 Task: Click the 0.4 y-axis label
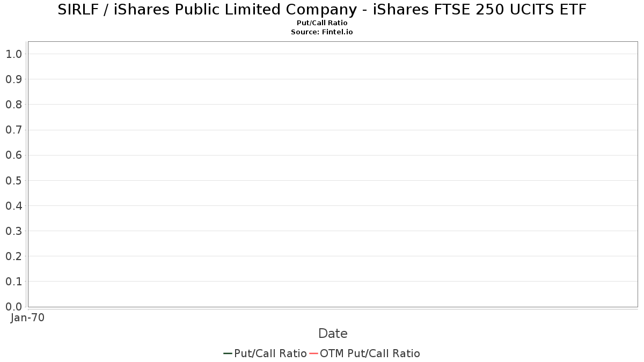(x=13, y=205)
